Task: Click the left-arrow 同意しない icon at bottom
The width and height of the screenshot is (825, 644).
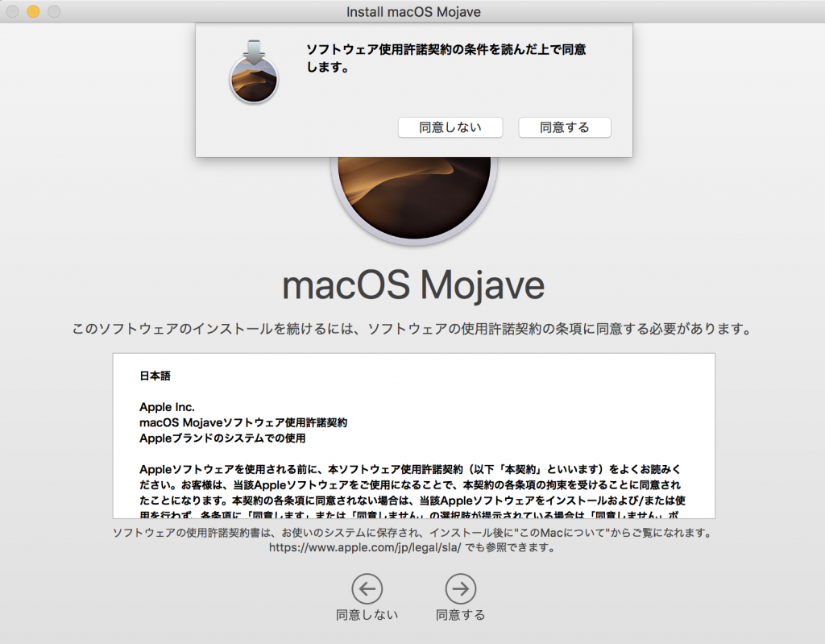Action: coord(367,588)
